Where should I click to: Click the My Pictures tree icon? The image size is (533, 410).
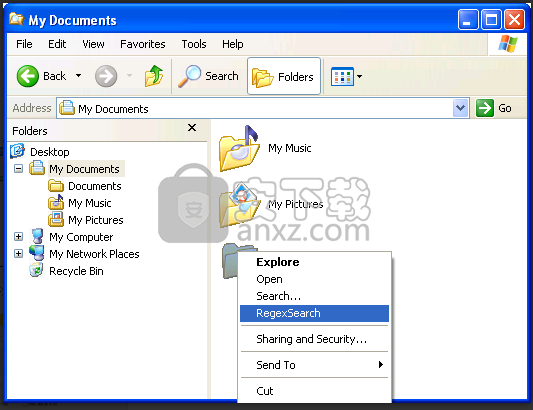pos(56,219)
